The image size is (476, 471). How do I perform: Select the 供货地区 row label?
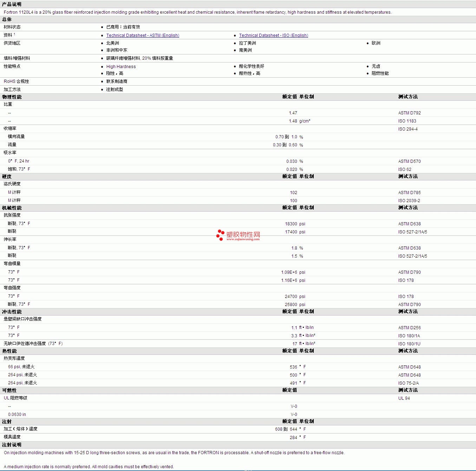tap(12, 43)
